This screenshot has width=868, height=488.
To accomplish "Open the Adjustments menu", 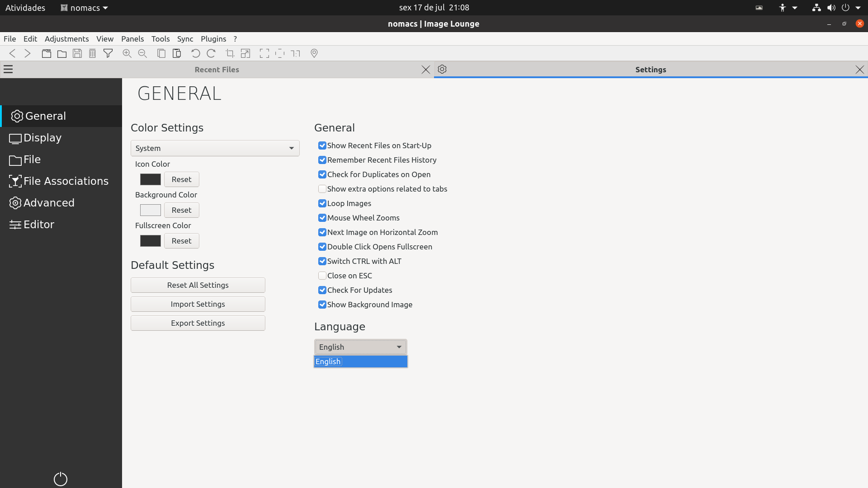I will coord(67,39).
